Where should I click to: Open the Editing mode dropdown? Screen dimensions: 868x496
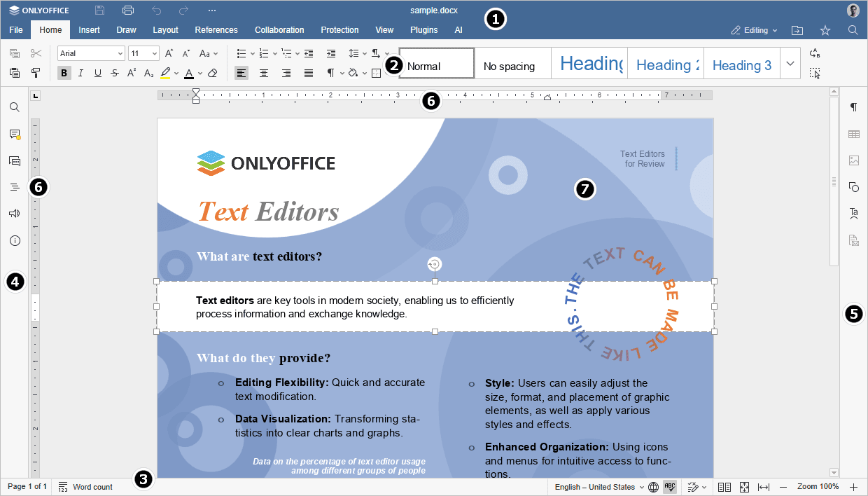click(755, 30)
